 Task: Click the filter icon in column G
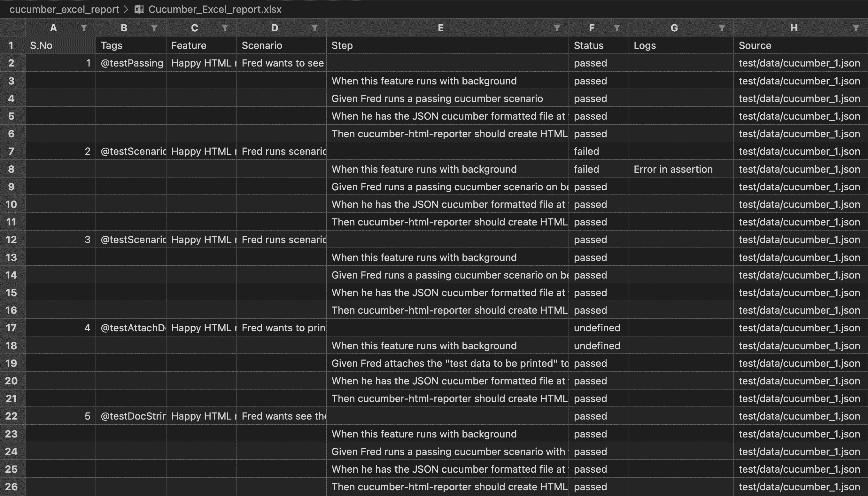(722, 28)
